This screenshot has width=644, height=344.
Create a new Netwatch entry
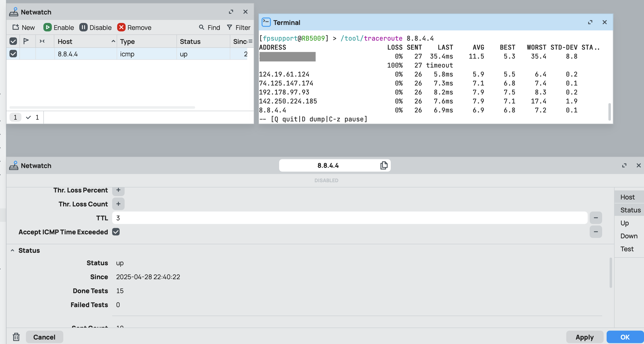coord(23,27)
